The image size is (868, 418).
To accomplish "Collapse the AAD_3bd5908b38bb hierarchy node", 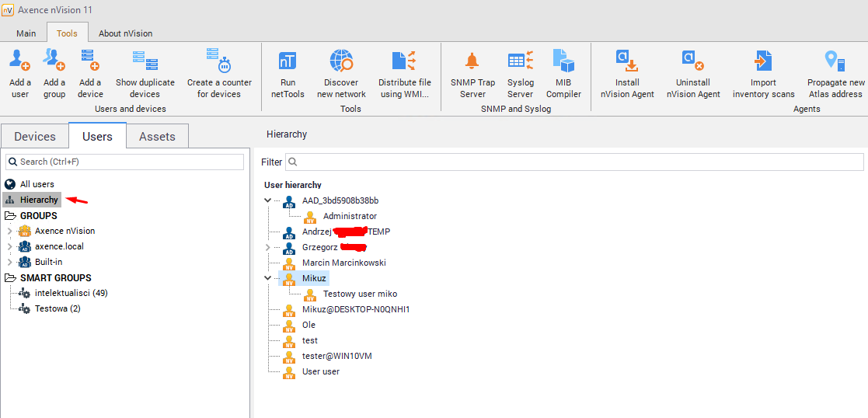I will [268, 200].
